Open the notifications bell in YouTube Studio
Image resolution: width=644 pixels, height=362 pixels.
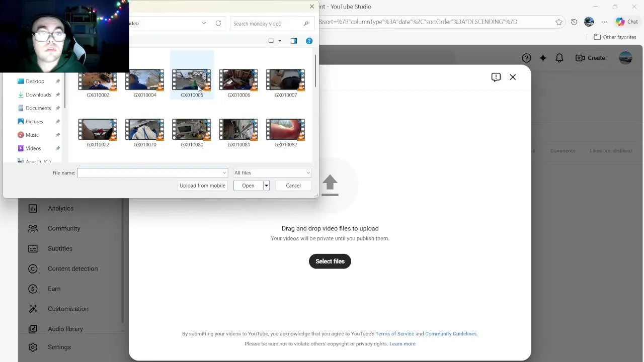(x=559, y=58)
